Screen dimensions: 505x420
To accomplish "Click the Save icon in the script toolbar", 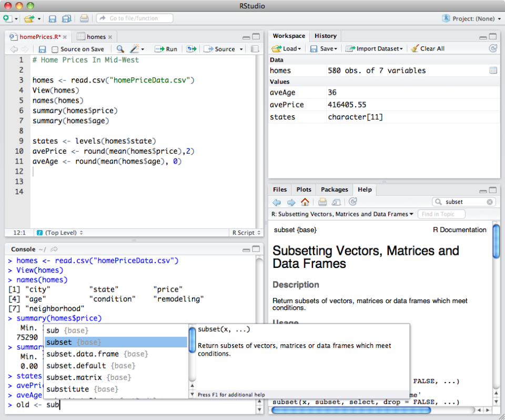I will pos(42,49).
